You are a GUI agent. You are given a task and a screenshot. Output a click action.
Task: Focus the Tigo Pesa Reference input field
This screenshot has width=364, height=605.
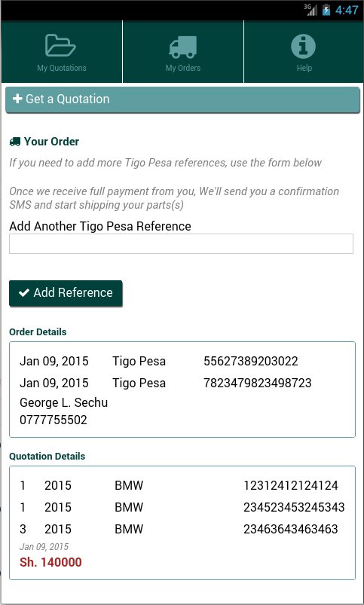[x=181, y=243]
